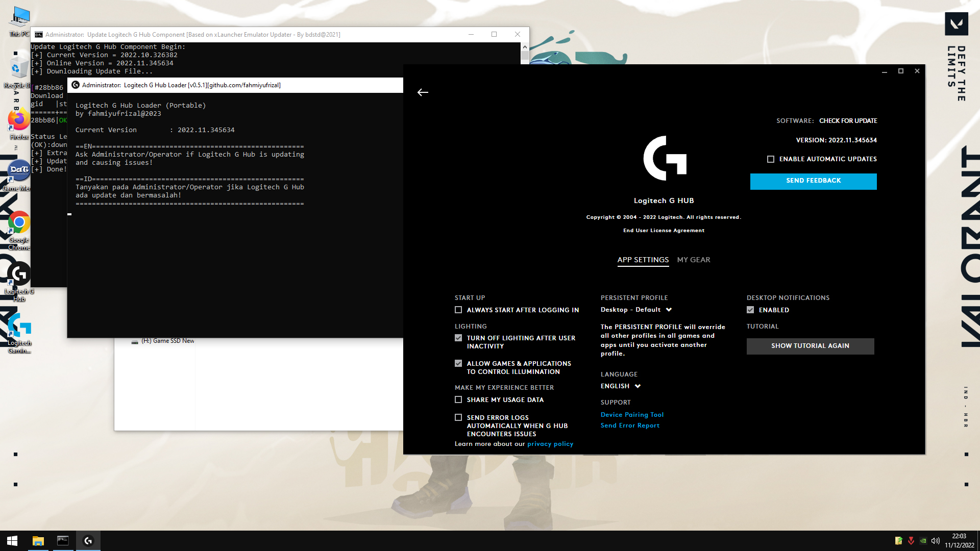Image resolution: width=980 pixels, height=551 pixels.
Task: Click the volume speaker tray icon
Action: pos(935,541)
